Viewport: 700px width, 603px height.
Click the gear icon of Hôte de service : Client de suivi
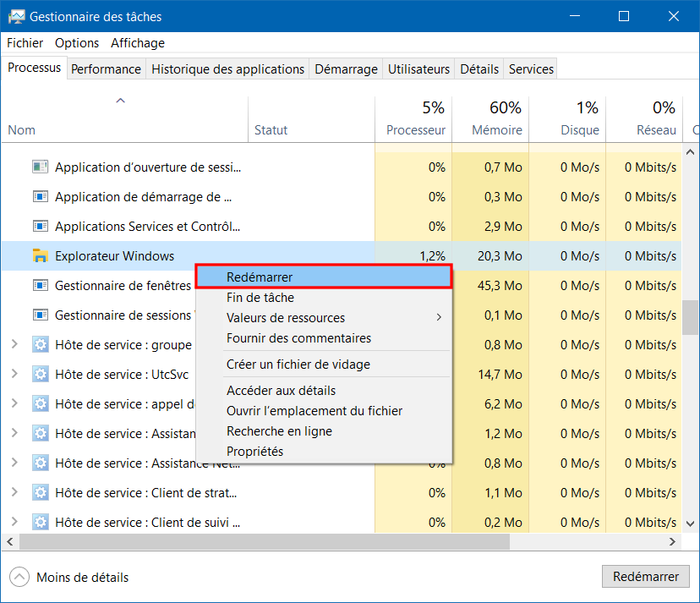coord(41,522)
